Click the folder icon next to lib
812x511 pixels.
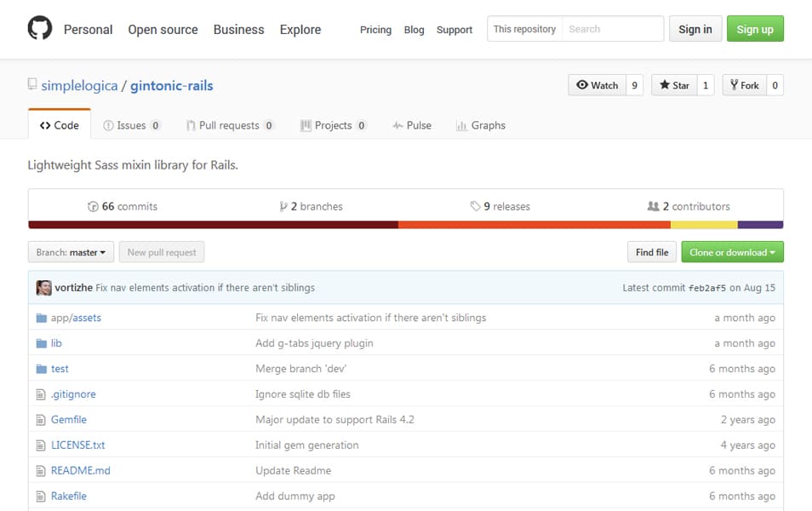pos(42,343)
